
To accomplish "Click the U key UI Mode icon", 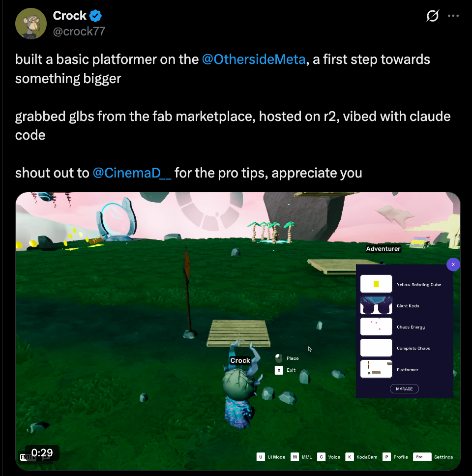I will [261, 457].
